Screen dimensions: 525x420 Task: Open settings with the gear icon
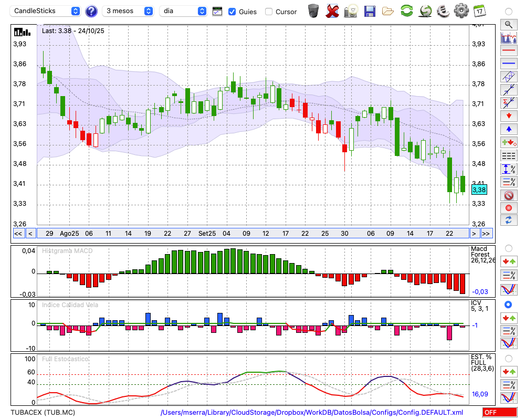461,10
